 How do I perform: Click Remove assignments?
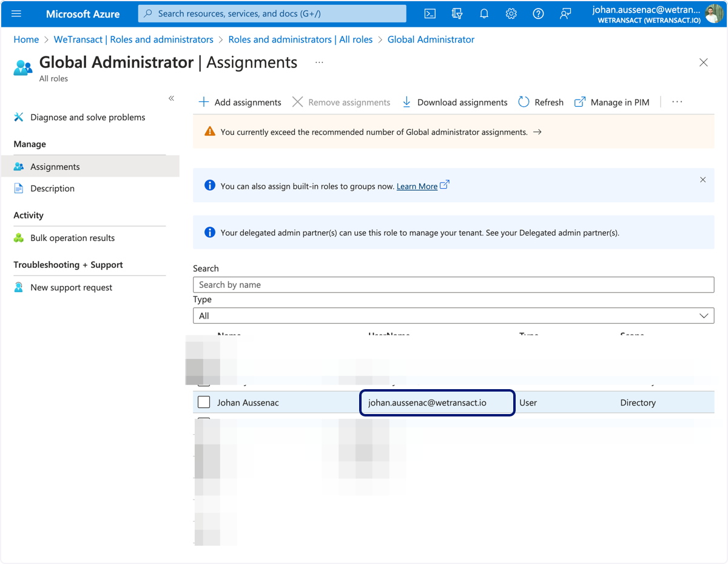pyautogui.click(x=341, y=102)
